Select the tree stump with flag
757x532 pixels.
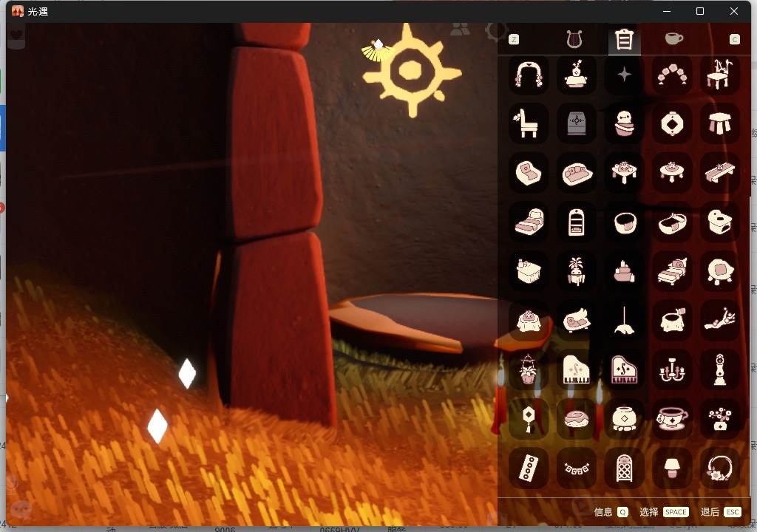tap(671, 321)
